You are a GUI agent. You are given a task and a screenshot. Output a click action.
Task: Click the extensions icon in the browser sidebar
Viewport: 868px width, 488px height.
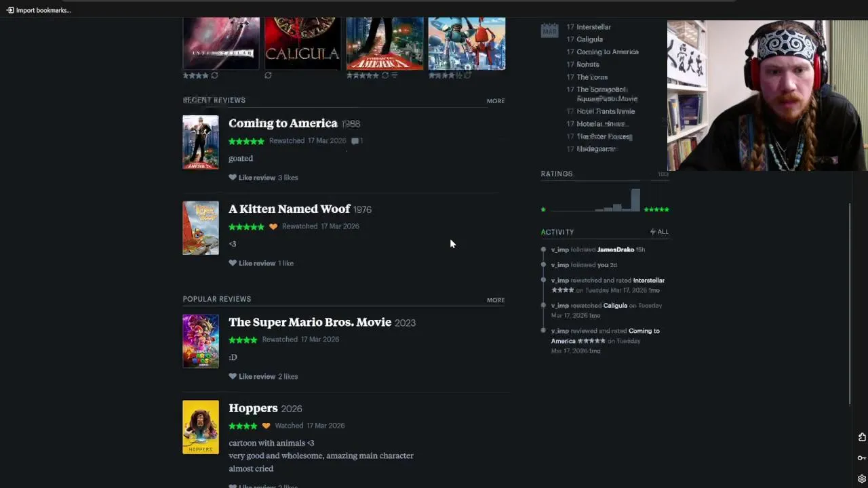click(862, 437)
